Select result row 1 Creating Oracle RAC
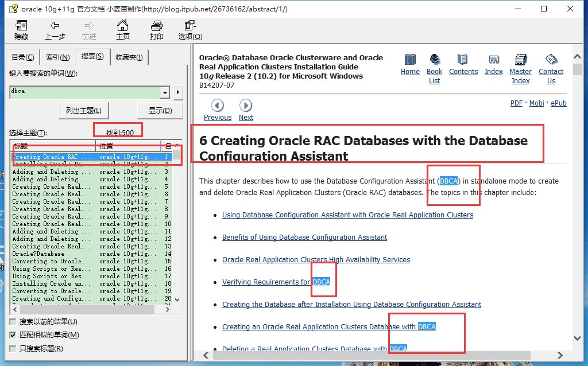588x366 pixels. click(x=92, y=157)
